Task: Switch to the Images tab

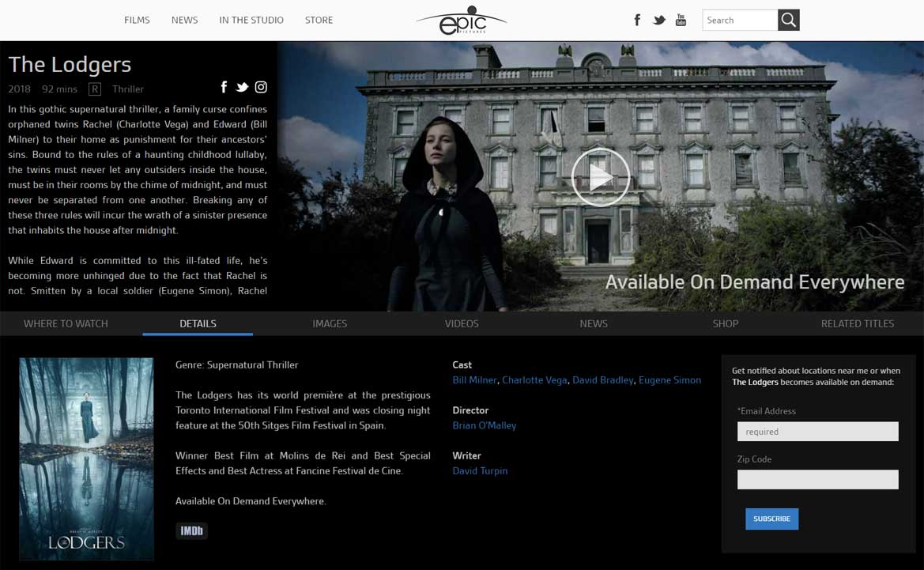Action: pyautogui.click(x=330, y=323)
